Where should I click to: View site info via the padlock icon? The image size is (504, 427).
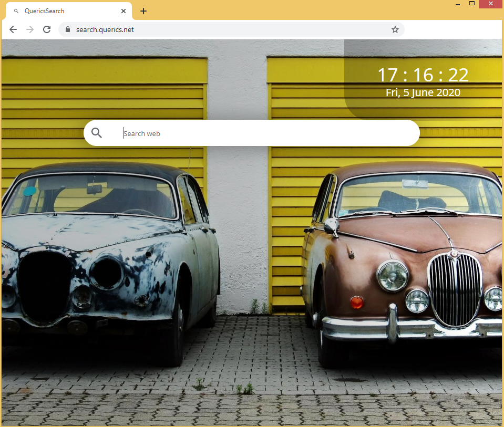click(x=67, y=29)
